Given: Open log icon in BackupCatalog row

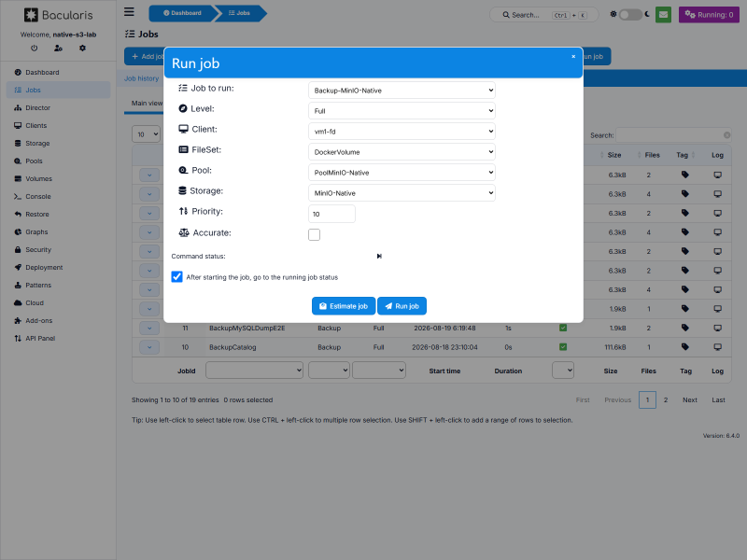Looking at the screenshot, I should click(717, 346).
